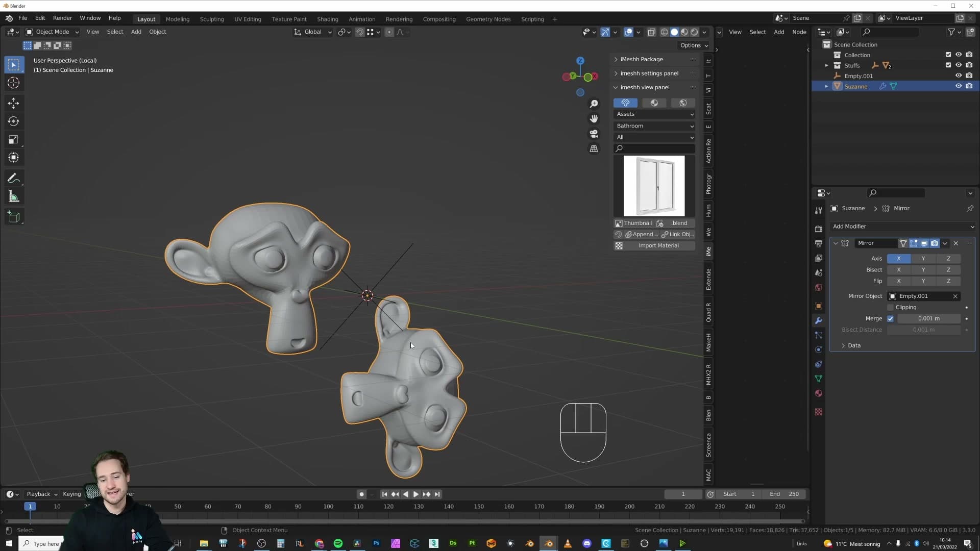Screen dimensions: 980x551
Task: Launch Spotify from the taskbar
Action: point(338,543)
